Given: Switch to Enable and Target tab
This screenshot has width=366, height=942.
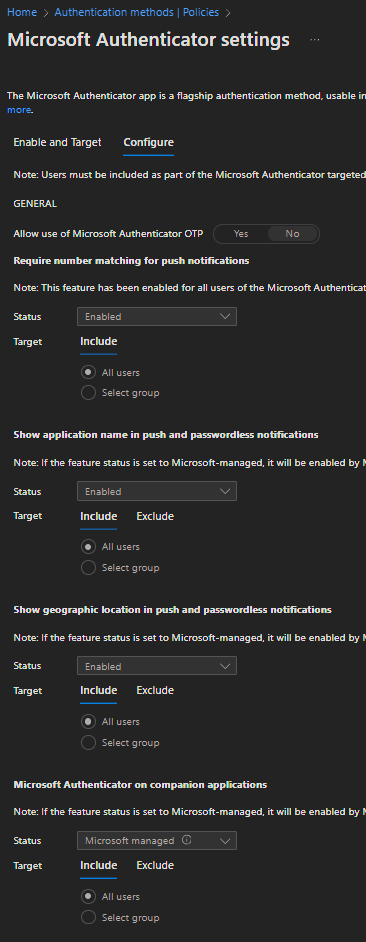Looking at the screenshot, I should [x=58, y=142].
